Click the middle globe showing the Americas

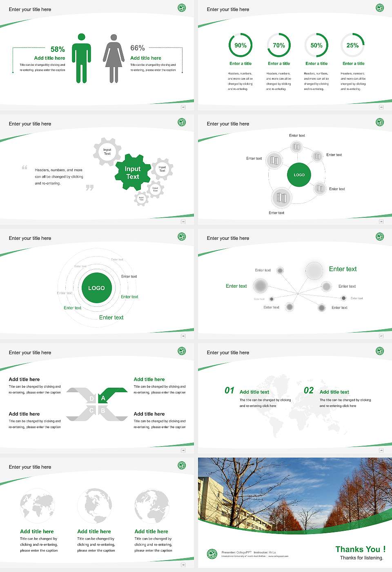[94, 506]
